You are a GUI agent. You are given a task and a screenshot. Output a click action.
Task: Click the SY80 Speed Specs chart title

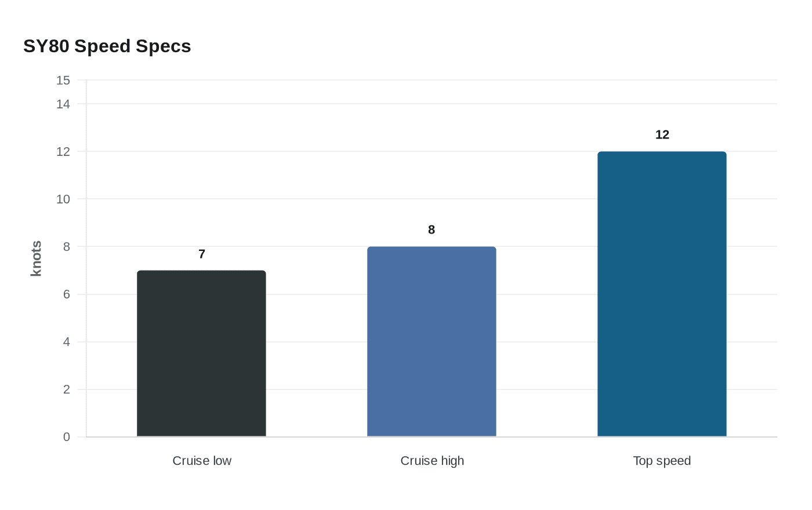pos(107,46)
